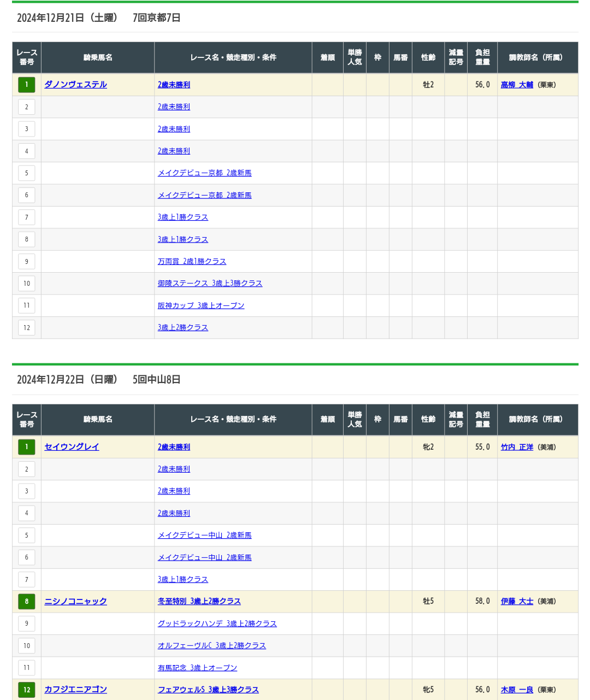Click weight 58.0 in ニシノコニャック row
Image resolution: width=590 pixels, height=700 pixels.
point(482,601)
